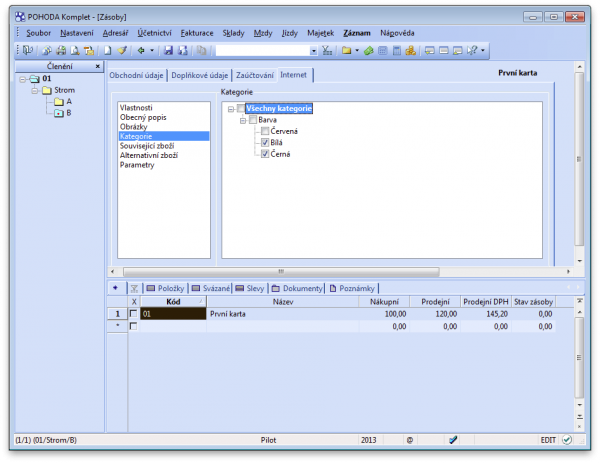
Task: Click the @ symbol in the status bar
Action: coord(410,440)
